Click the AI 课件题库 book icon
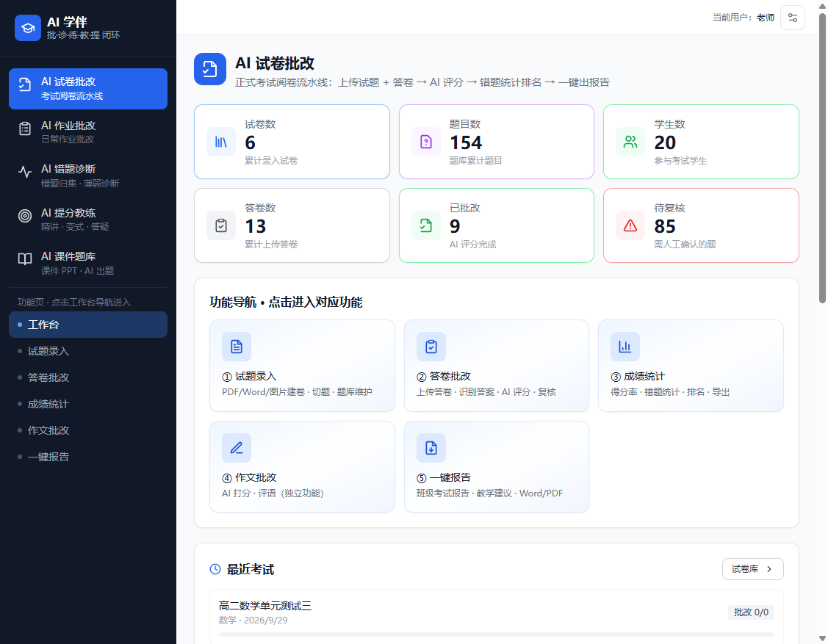Viewport: 828px width, 644px height. pyautogui.click(x=25, y=258)
